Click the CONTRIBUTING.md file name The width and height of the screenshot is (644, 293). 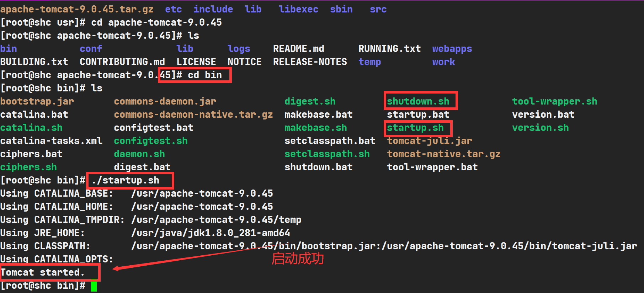tap(122, 62)
